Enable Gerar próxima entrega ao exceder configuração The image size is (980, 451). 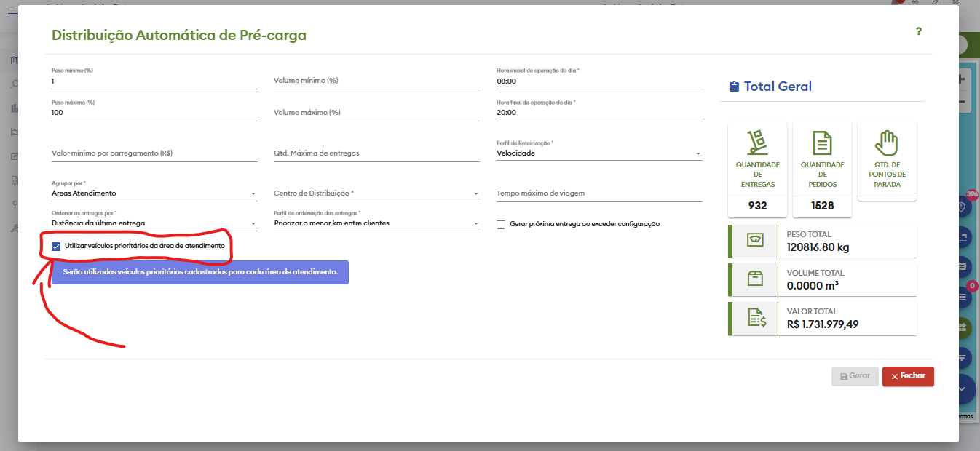pyautogui.click(x=501, y=225)
